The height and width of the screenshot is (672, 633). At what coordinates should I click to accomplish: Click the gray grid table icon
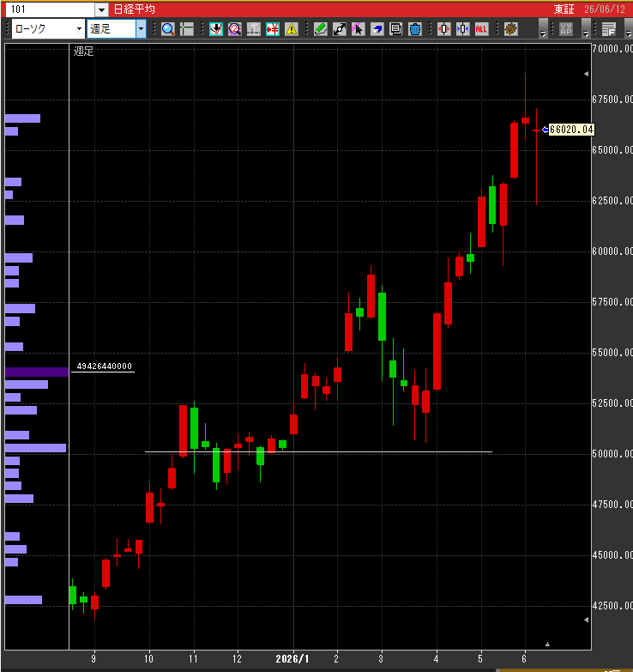point(254,29)
